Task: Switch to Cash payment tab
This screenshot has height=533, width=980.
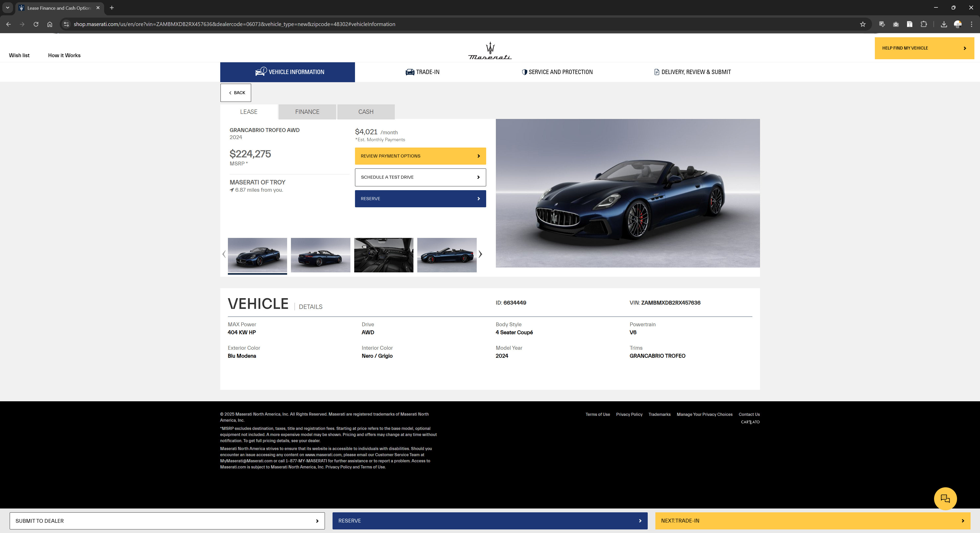Action: tap(366, 112)
